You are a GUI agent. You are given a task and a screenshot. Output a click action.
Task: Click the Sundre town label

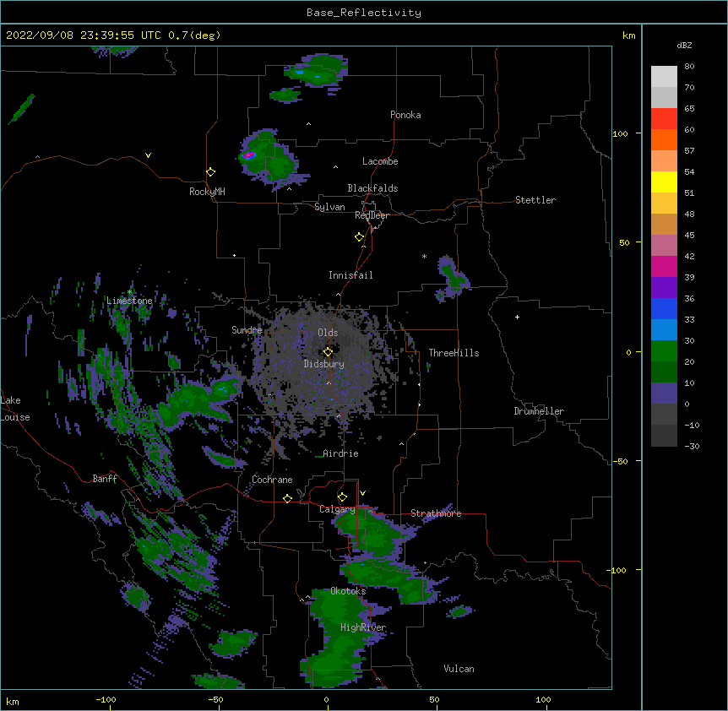coord(247,330)
